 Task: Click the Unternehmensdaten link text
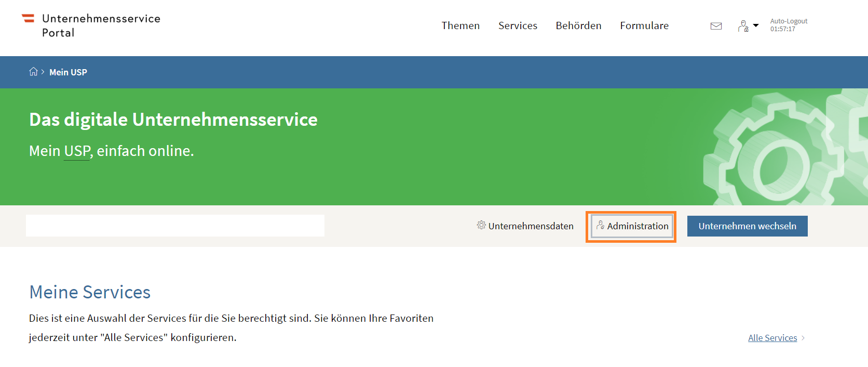pyautogui.click(x=531, y=226)
